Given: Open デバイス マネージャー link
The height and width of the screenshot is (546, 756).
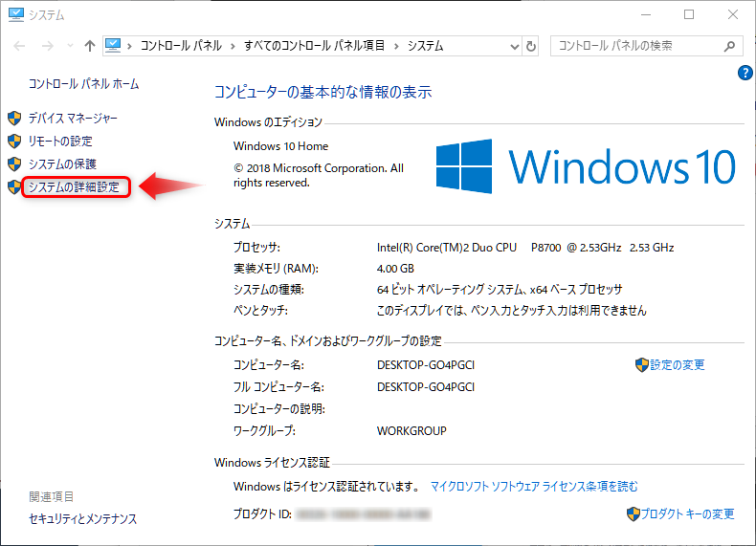Looking at the screenshot, I should 73,118.
